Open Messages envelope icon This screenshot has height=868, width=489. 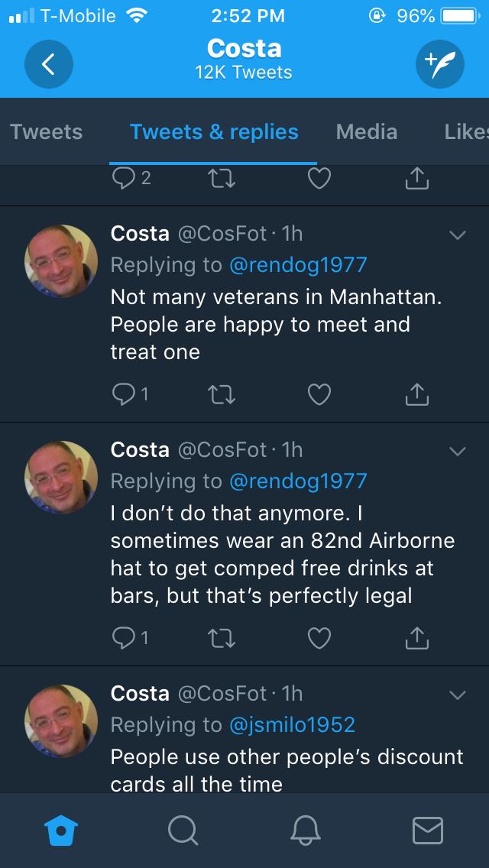[427, 830]
